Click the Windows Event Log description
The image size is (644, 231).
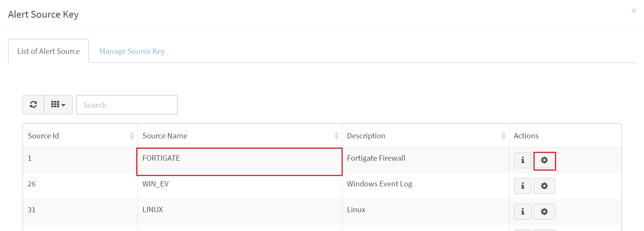[x=380, y=184]
